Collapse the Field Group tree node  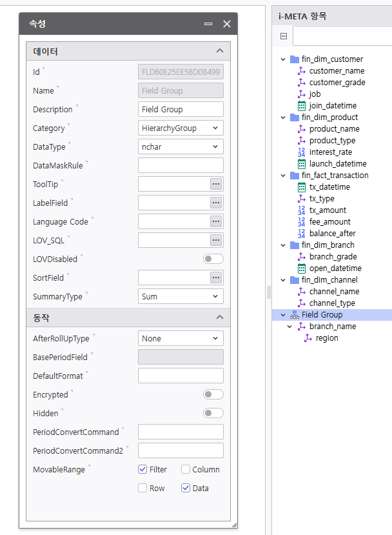[x=283, y=315]
